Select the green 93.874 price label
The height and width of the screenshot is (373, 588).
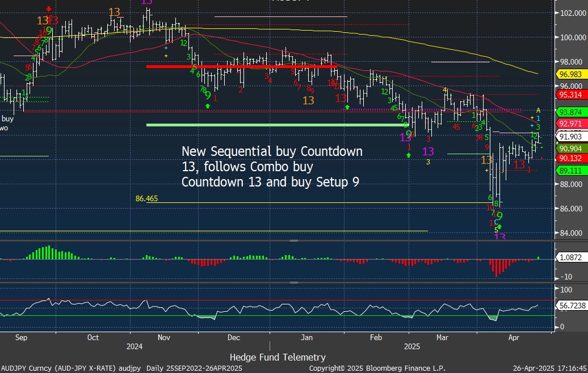point(570,112)
